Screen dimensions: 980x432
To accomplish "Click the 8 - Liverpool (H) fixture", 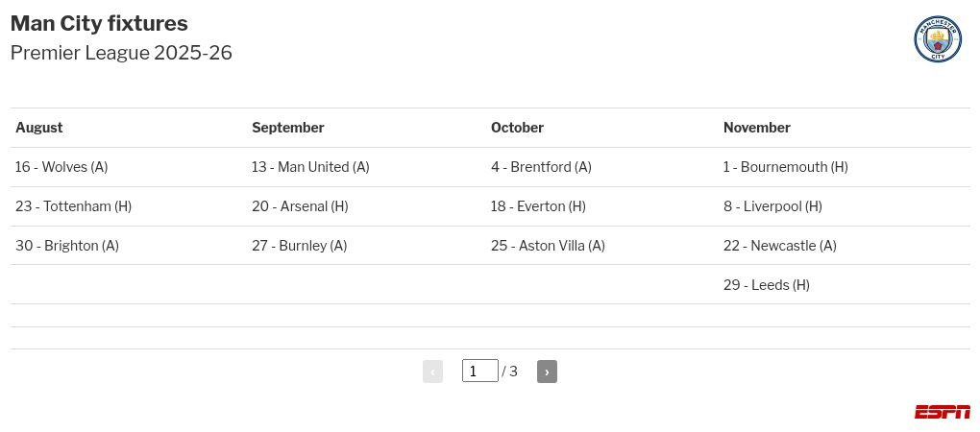I will 772,206.
